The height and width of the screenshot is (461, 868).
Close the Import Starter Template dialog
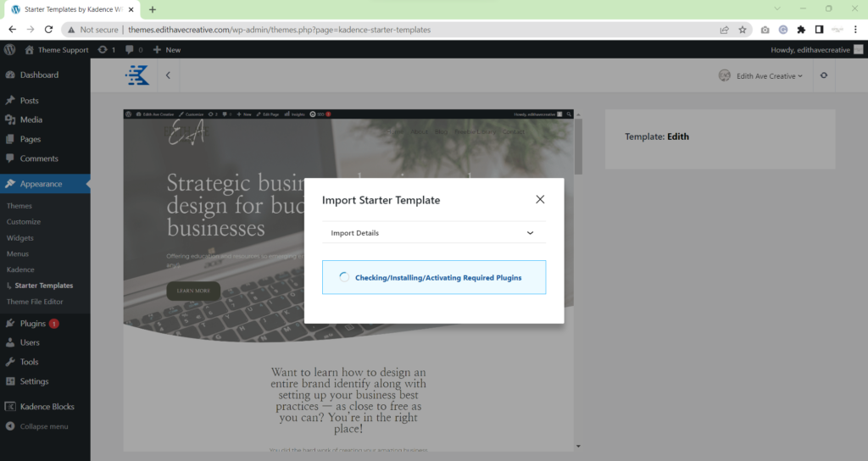coord(540,200)
